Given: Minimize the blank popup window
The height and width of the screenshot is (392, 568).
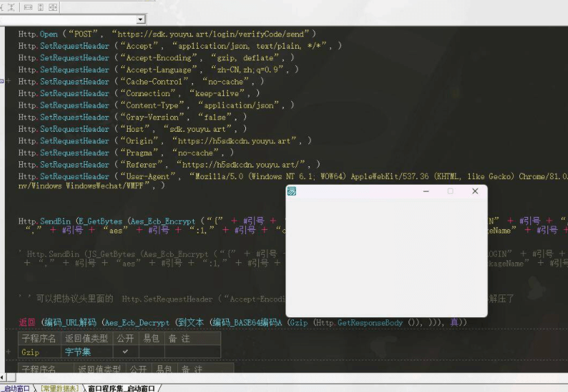Looking at the screenshot, I should click(426, 191).
